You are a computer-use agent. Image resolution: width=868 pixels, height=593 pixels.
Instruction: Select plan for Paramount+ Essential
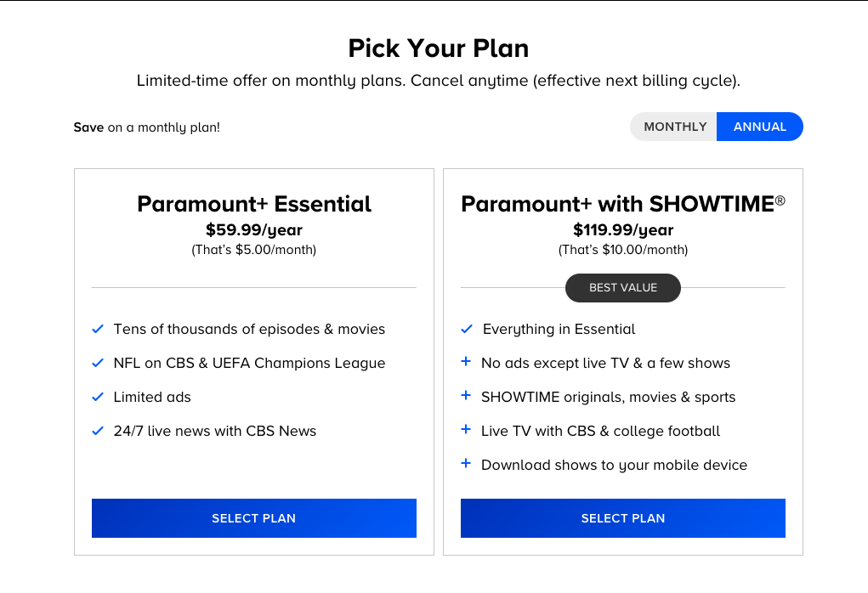point(253,518)
